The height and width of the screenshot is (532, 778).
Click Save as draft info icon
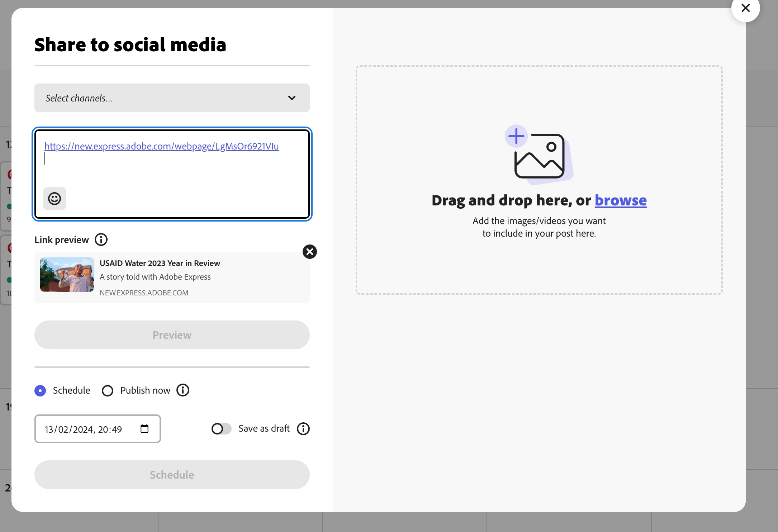pos(303,429)
